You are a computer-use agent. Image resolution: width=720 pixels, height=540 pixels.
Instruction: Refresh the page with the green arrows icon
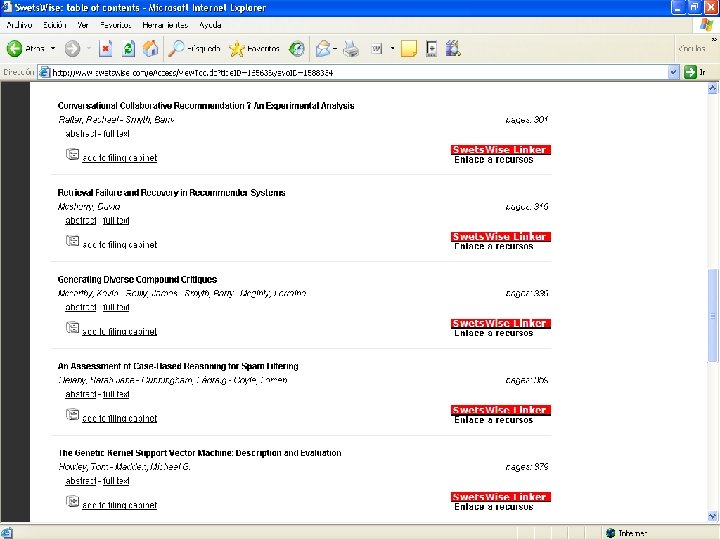[x=129, y=48]
